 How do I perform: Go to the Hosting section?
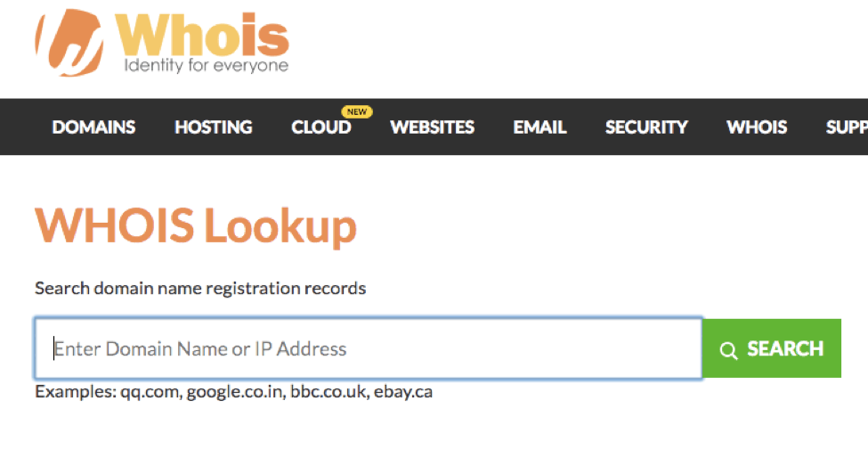click(214, 127)
